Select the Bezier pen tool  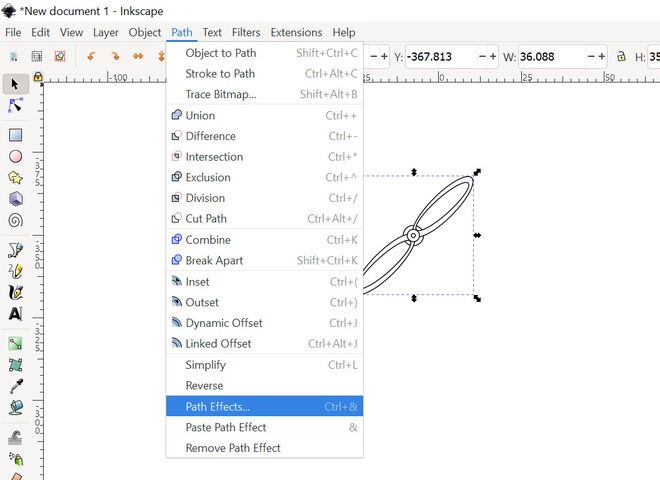coord(16,250)
